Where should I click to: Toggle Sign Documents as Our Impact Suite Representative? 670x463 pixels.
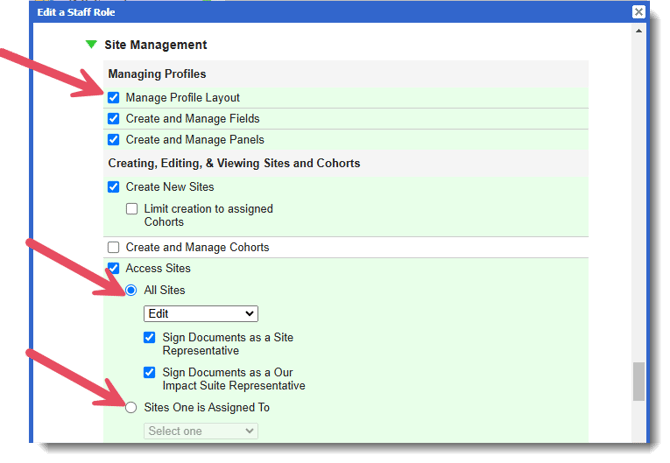(x=150, y=373)
